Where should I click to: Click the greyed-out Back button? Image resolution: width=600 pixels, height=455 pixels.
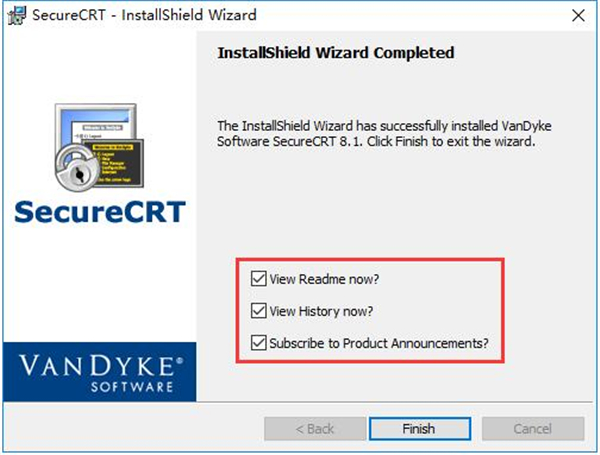(x=314, y=429)
